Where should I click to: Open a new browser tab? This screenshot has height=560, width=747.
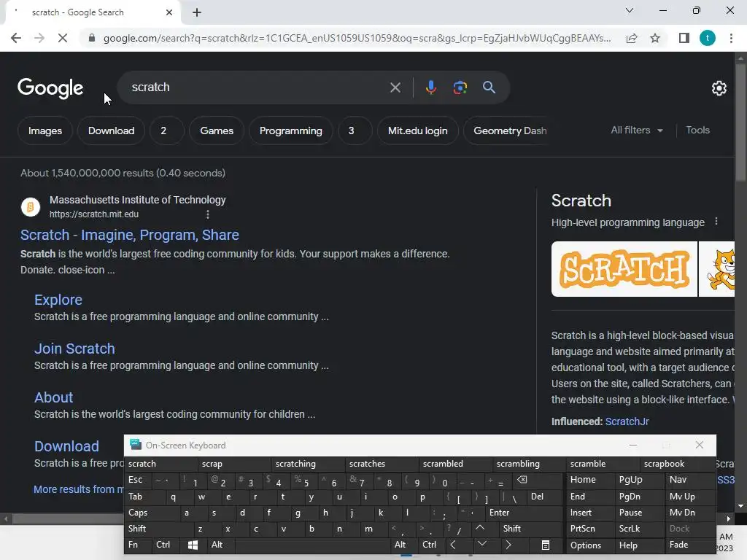pos(197,12)
